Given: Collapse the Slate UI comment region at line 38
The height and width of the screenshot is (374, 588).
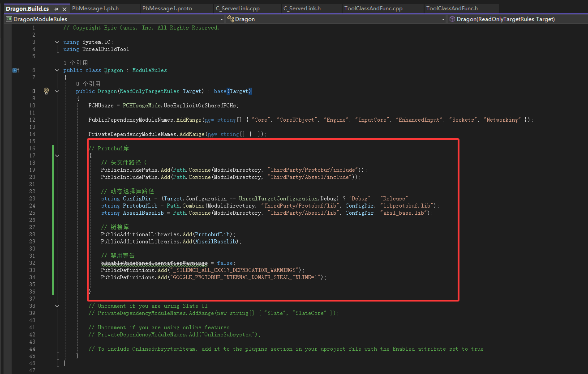Looking at the screenshot, I should (x=57, y=306).
